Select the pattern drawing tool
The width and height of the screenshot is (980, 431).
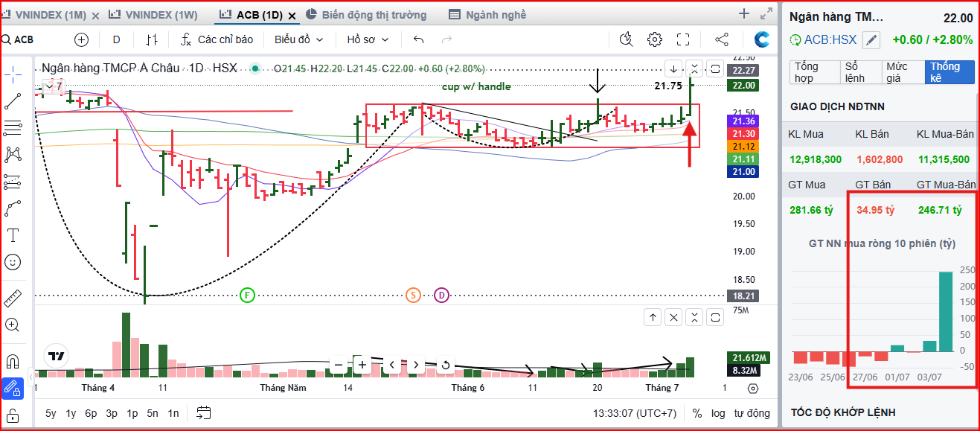(13, 154)
